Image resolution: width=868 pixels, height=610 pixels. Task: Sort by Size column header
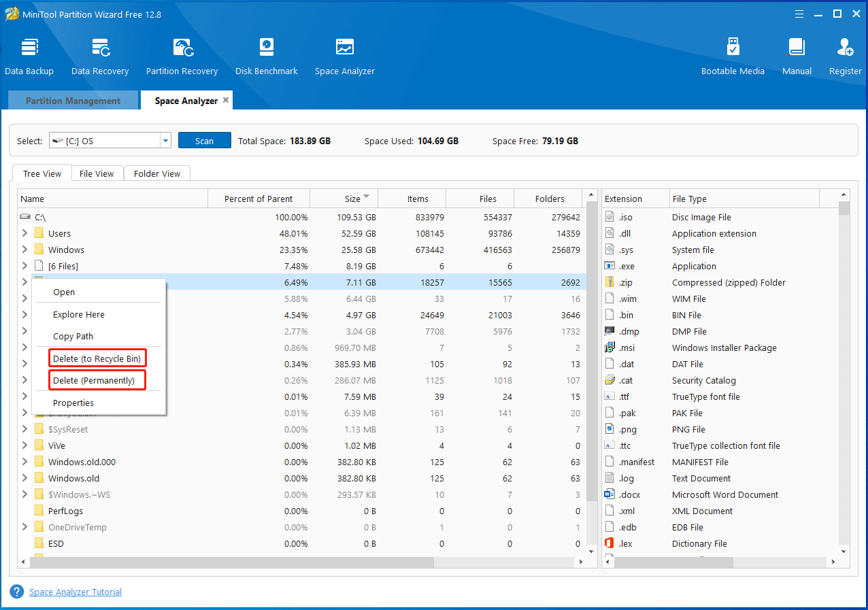pos(344,199)
